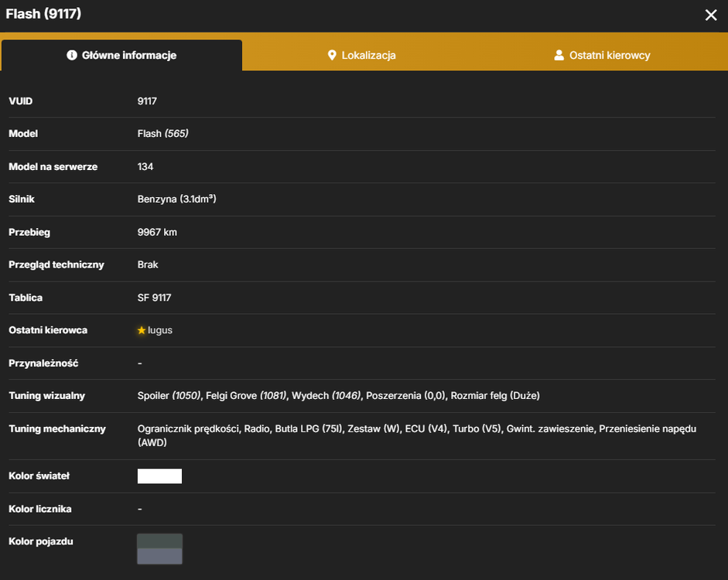Screen dimensions: 728x580
Task: Click the Silnik label
Action: (x=22, y=199)
